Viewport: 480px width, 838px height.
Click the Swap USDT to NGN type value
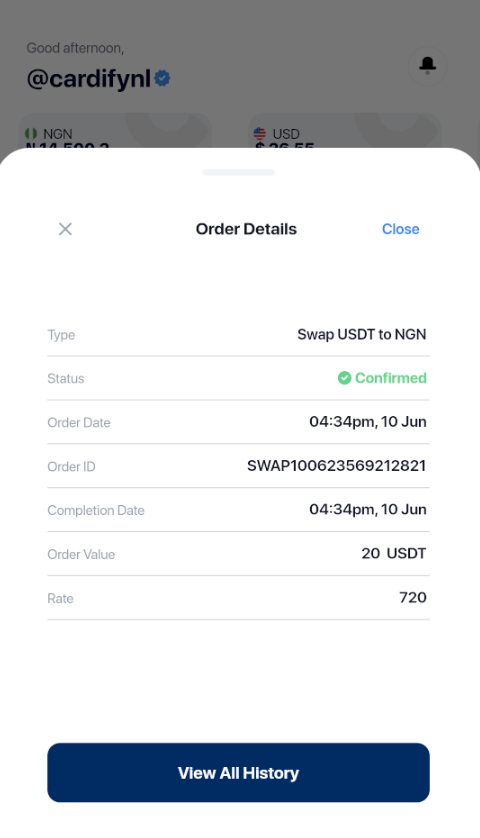(x=361, y=335)
